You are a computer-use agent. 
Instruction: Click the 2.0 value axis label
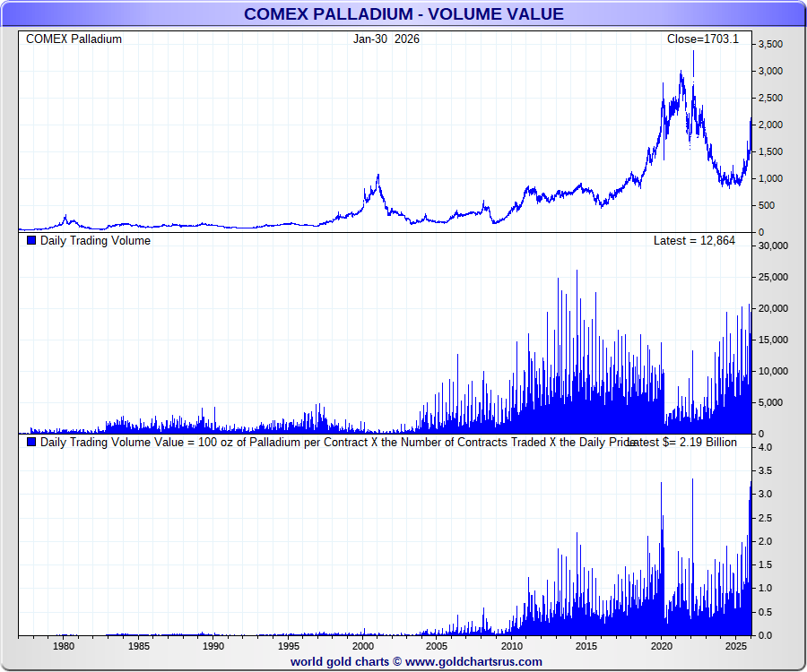tap(765, 541)
